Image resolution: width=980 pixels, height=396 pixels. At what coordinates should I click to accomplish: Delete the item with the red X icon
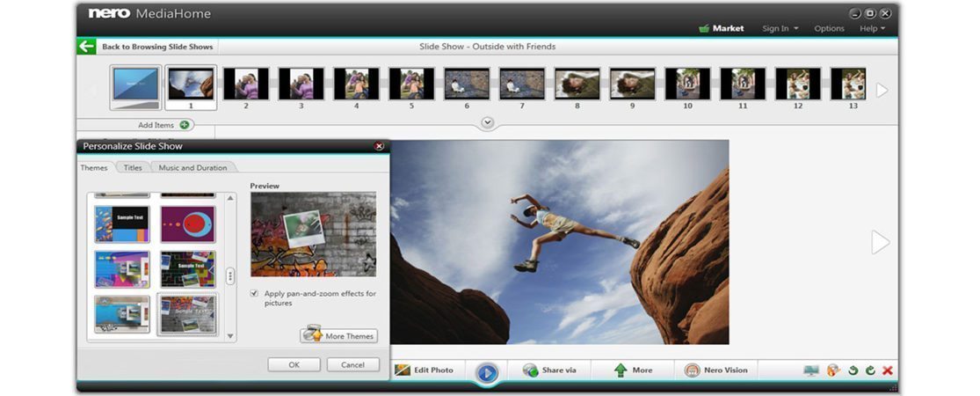(888, 371)
